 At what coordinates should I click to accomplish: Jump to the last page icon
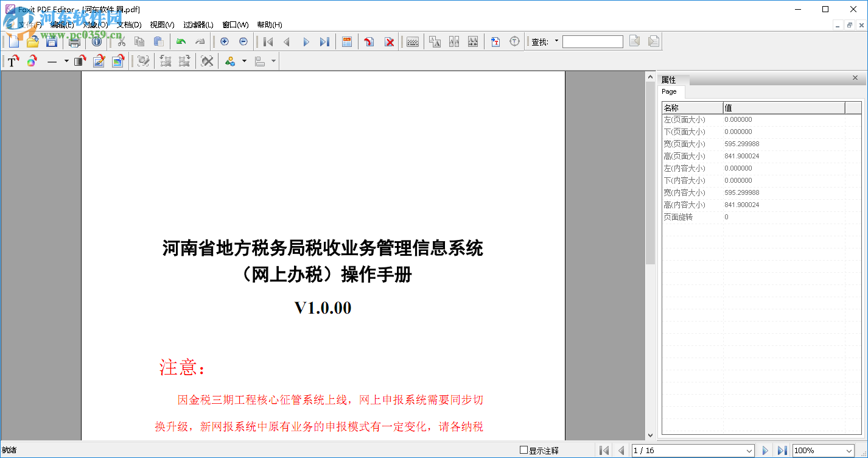click(324, 41)
